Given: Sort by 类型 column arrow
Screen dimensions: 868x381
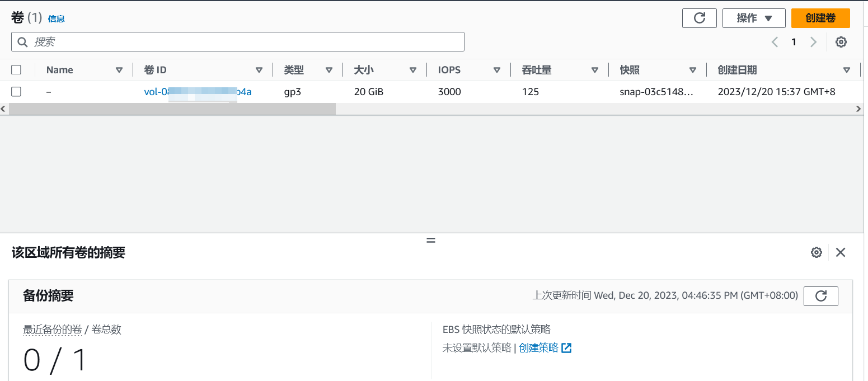Looking at the screenshot, I should [329, 70].
